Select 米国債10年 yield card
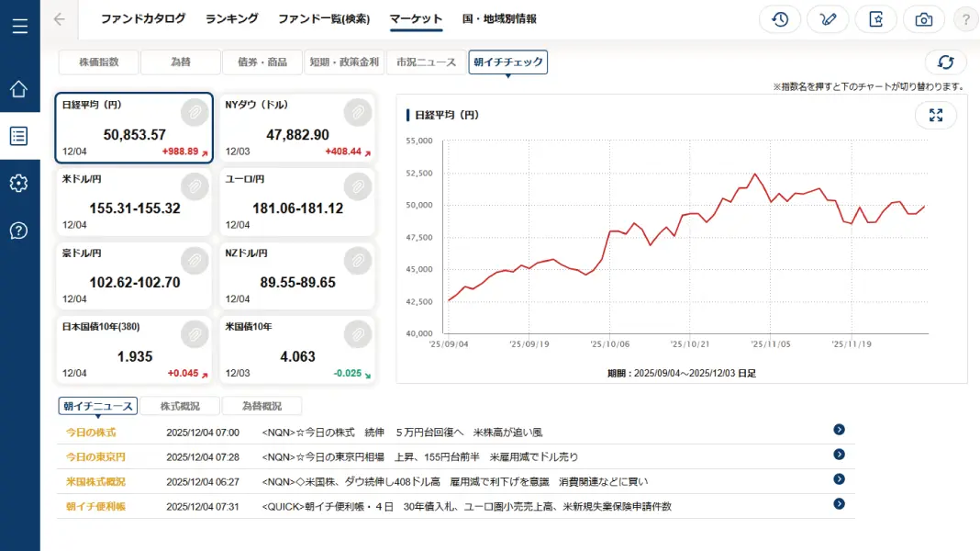This screenshot has height=551, width=980. [297, 350]
